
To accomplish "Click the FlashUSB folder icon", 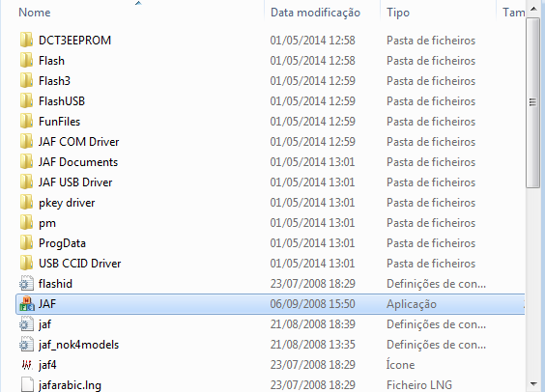I will pos(26,101).
